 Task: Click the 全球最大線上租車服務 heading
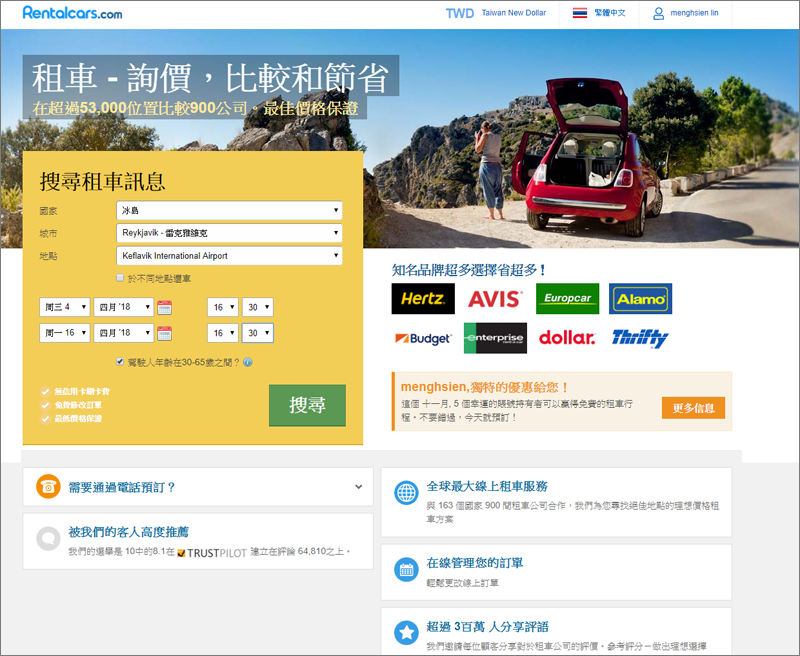pyautogui.click(x=487, y=487)
